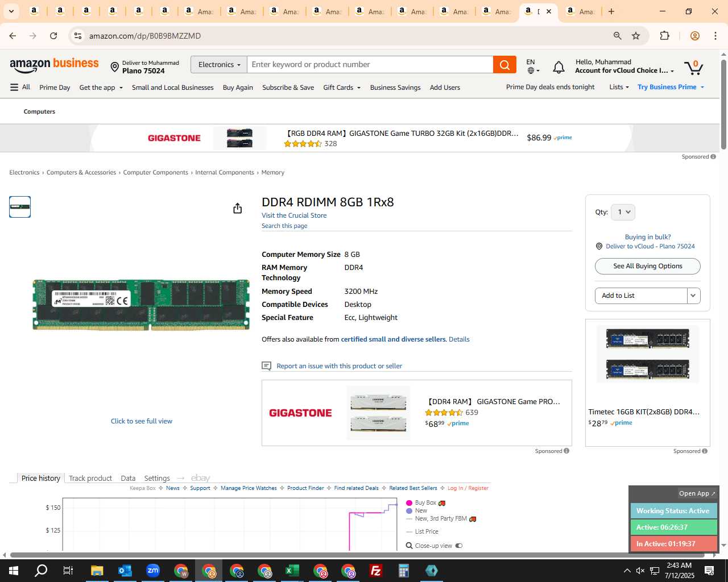This screenshot has height=582, width=728.
Task: Switch to Keepa Data tab
Action: 128,478
